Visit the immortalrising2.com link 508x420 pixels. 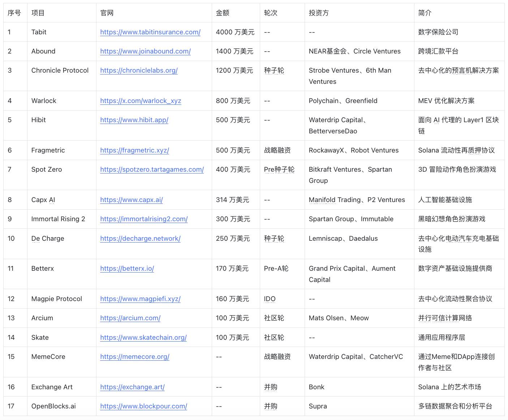click(x=144, y=219)
